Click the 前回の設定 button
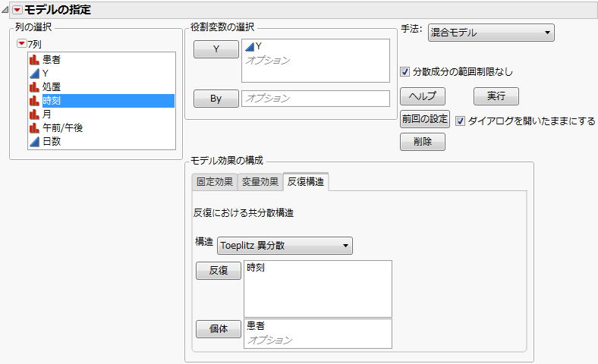 tap(425, 119)
